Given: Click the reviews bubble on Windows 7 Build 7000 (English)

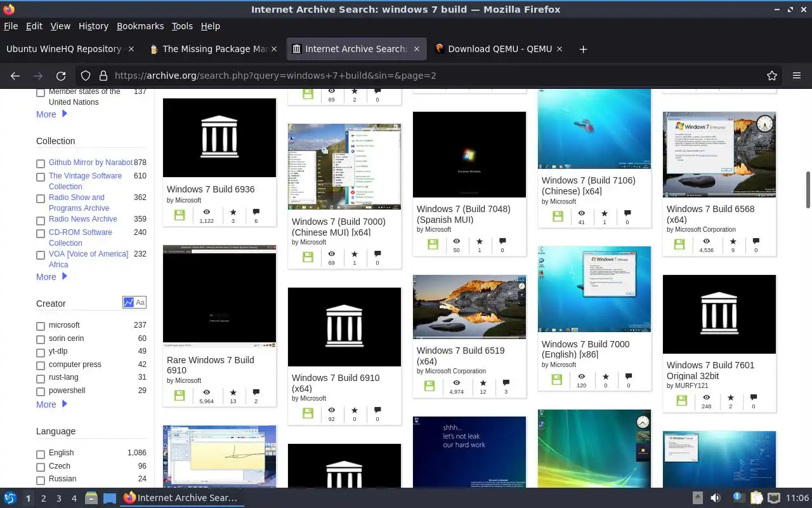Looking at the screenshot, I should [629, 377].
